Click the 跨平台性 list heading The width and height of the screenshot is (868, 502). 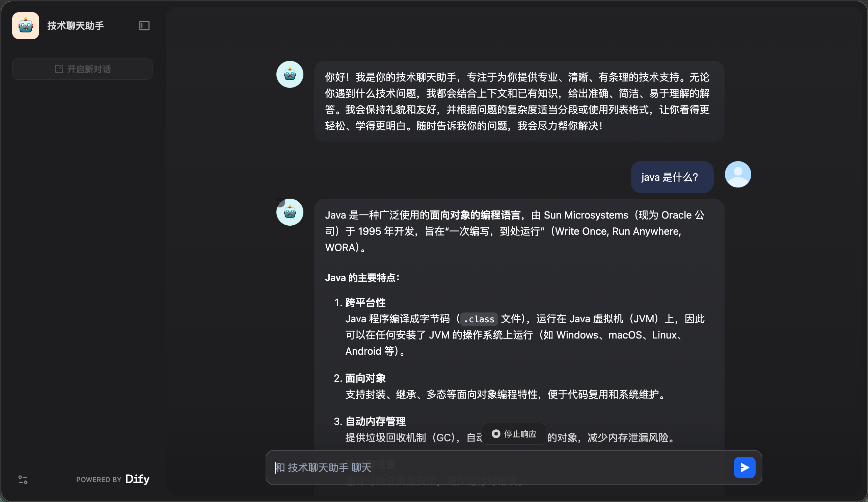click(x=365, y=303)
